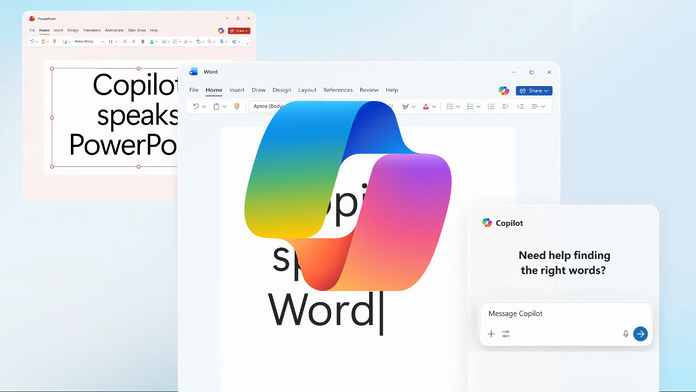The width and height of the screenshot is (696, 392).
Task: Click the Word app logo in title bar
Action: 193,71
